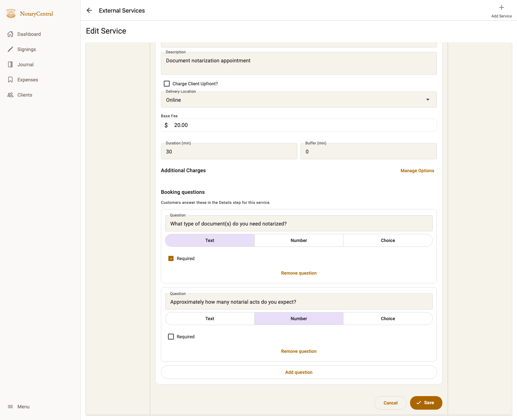This screenshot has width=517, height=420.
Task: Select Choice type for notarial acts question
Action: coord(388,319)
